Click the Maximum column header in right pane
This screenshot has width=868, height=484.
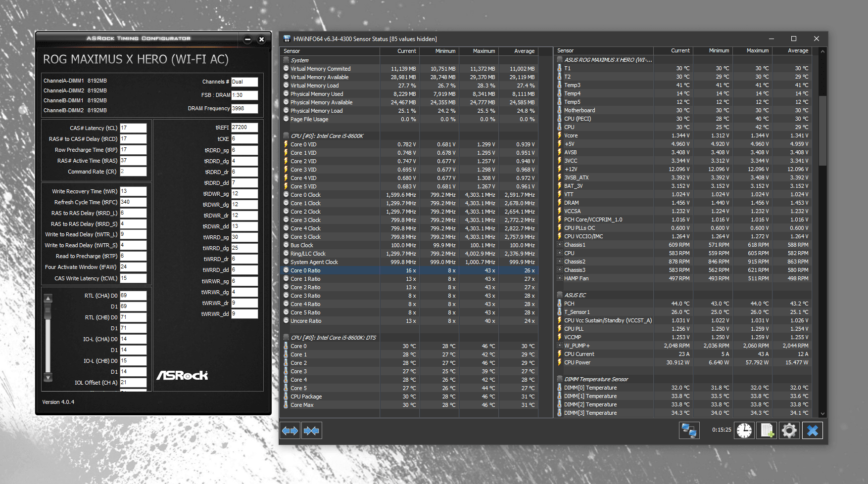click(x=752, y=50)
